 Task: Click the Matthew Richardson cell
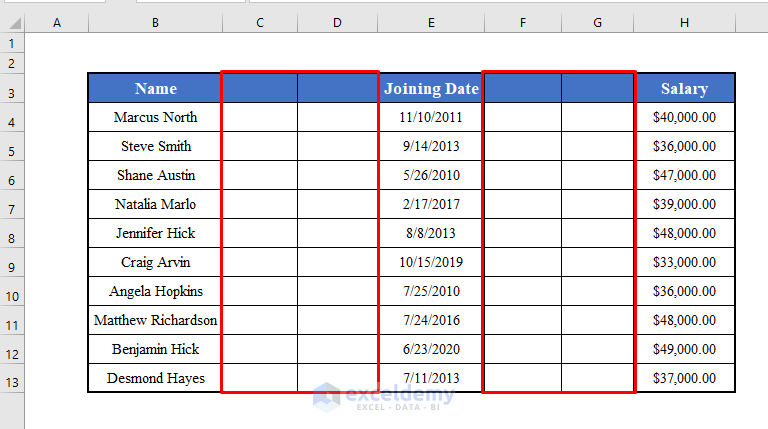[155, 320]
